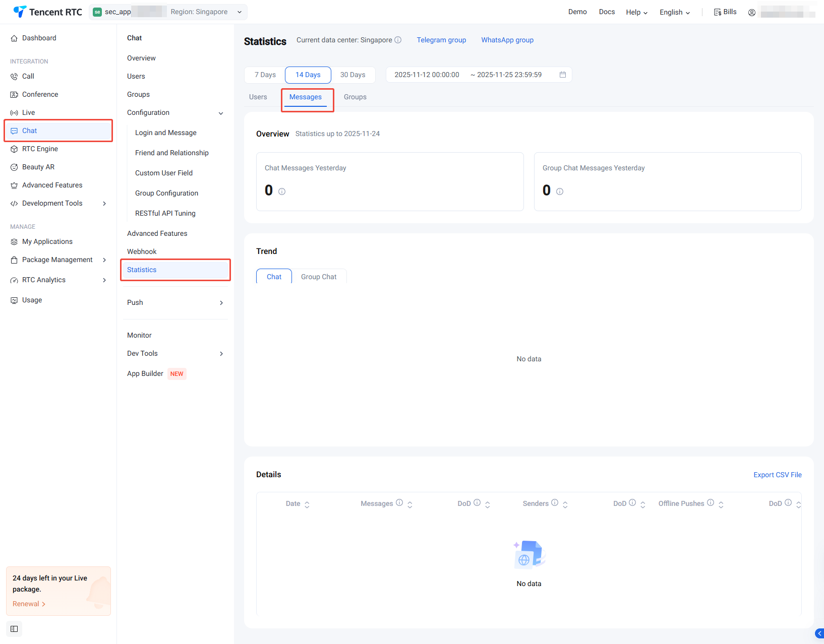Switch trend chart to Group Chat
824x644 pixels.
319,277
